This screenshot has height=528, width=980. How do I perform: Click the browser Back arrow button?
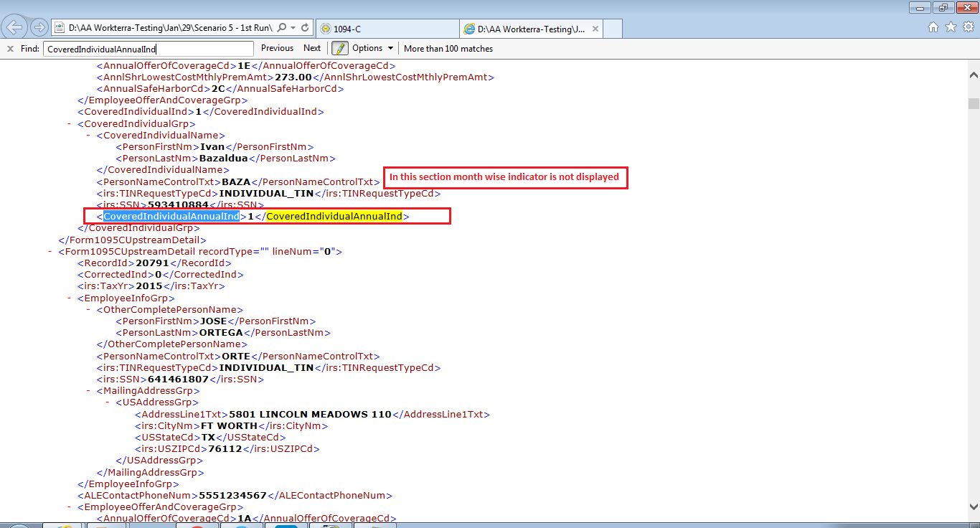pyautogui.click(x=15, y=28)
